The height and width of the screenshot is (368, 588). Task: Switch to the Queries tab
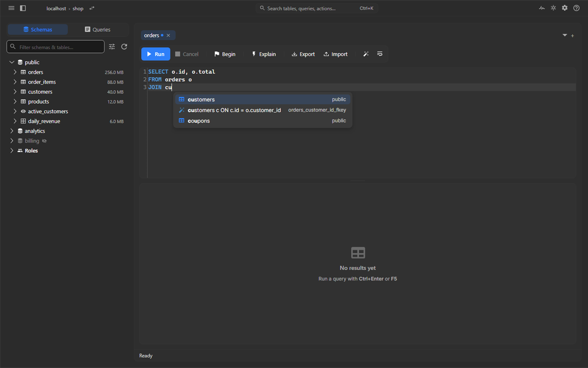[x=98, y=29]
